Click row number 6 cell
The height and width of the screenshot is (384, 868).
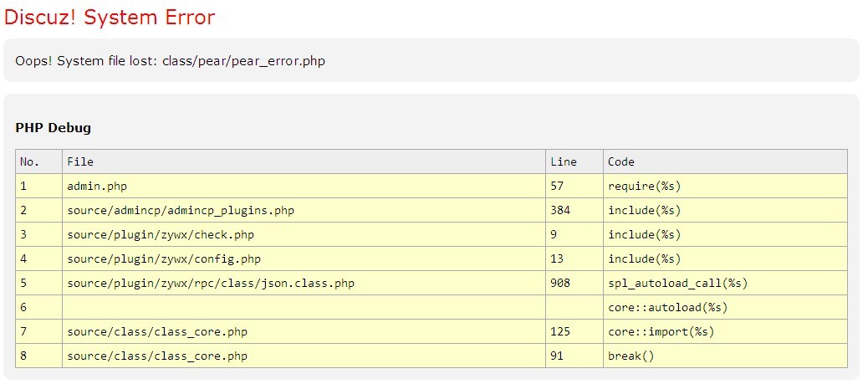coord(38,308)
